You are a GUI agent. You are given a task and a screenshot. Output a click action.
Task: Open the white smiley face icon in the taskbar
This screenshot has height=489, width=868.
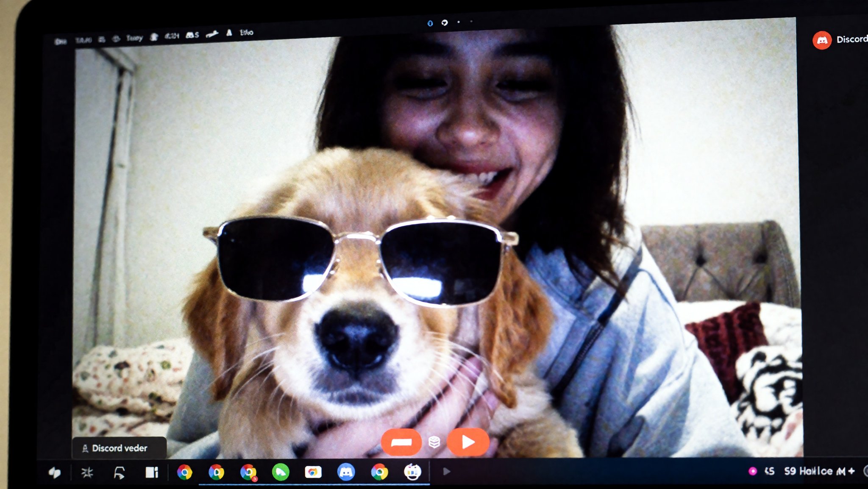[x=412, y=472]
